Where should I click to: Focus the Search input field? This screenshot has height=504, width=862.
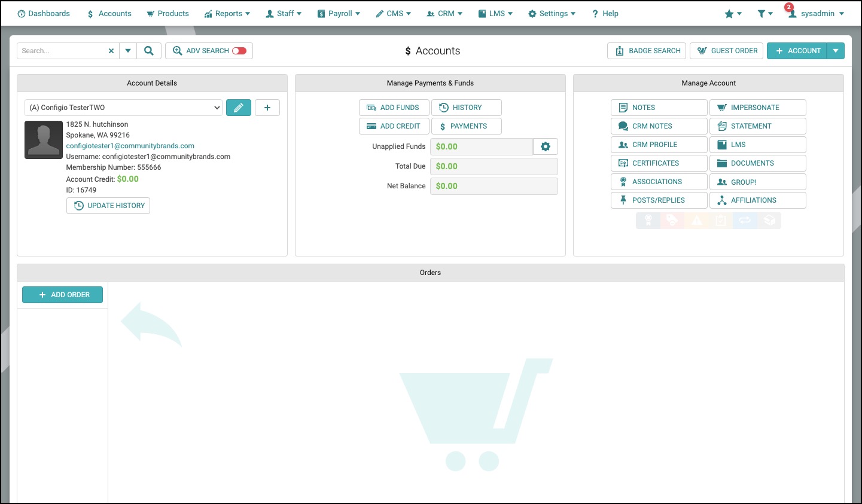click(x=62, y=51)
